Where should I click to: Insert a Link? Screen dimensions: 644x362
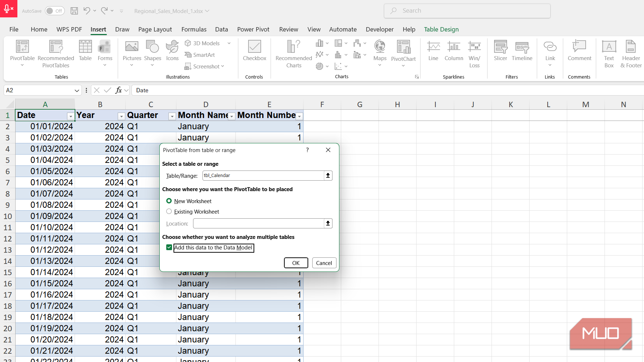coord(550,53)
